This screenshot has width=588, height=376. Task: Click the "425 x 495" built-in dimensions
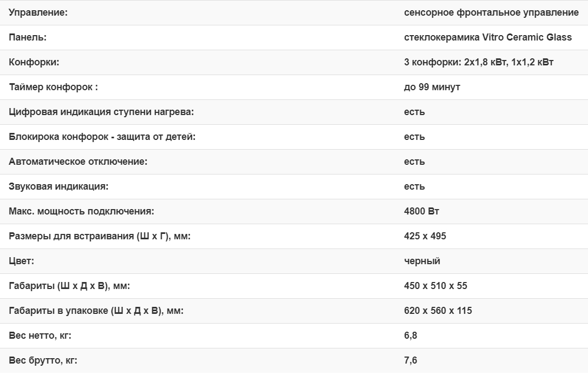coord(425,236)
